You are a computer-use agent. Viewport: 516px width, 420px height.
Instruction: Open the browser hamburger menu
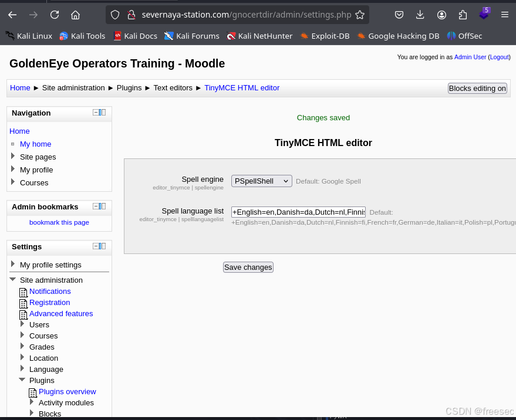pyautogui.click(x=505, y=15)
